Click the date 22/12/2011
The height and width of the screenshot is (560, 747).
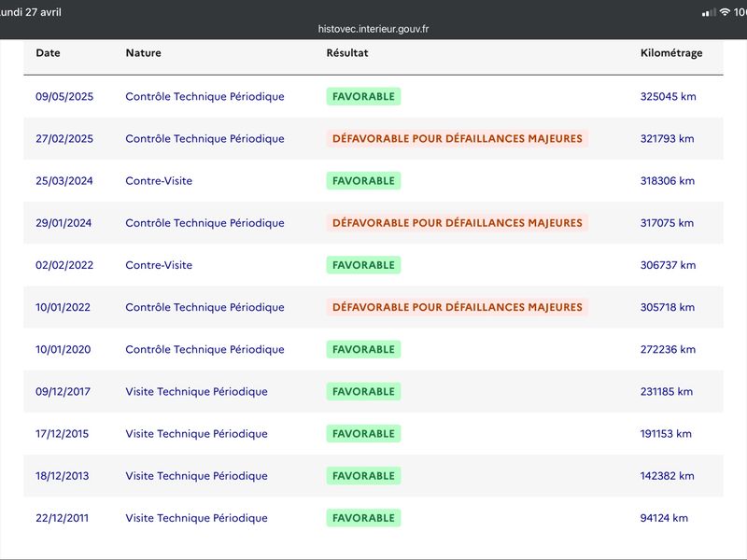coord(62,518)
